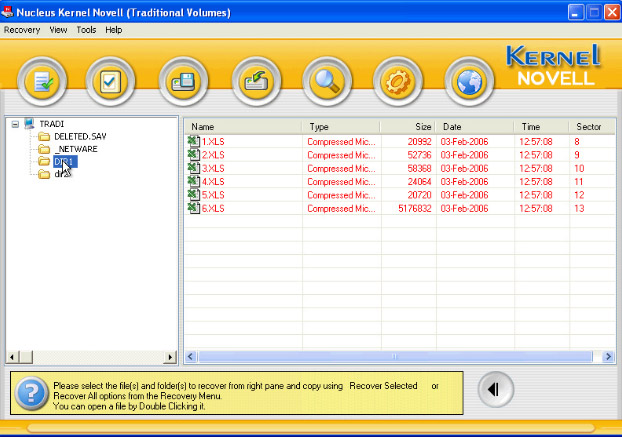Click the Save Scan toolbar icon

point(183,82)
